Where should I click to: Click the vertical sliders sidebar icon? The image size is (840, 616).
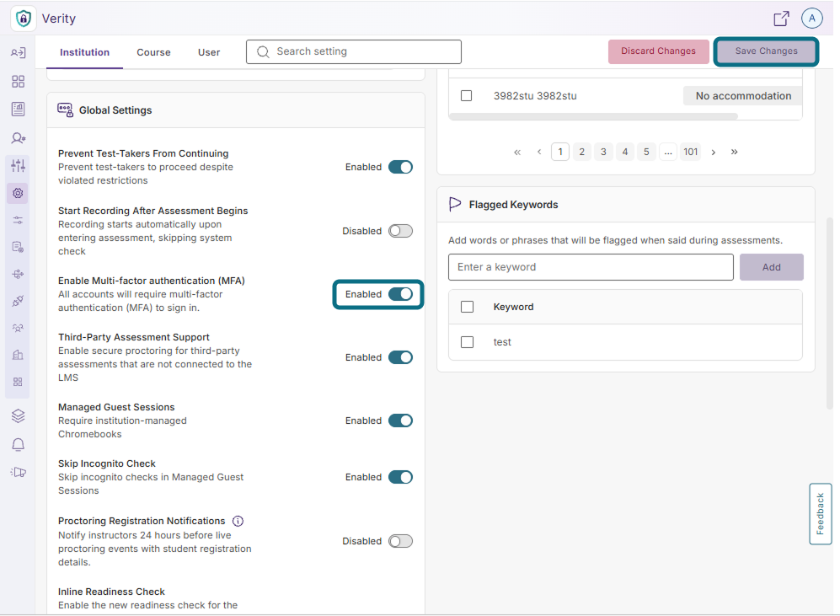18,165
